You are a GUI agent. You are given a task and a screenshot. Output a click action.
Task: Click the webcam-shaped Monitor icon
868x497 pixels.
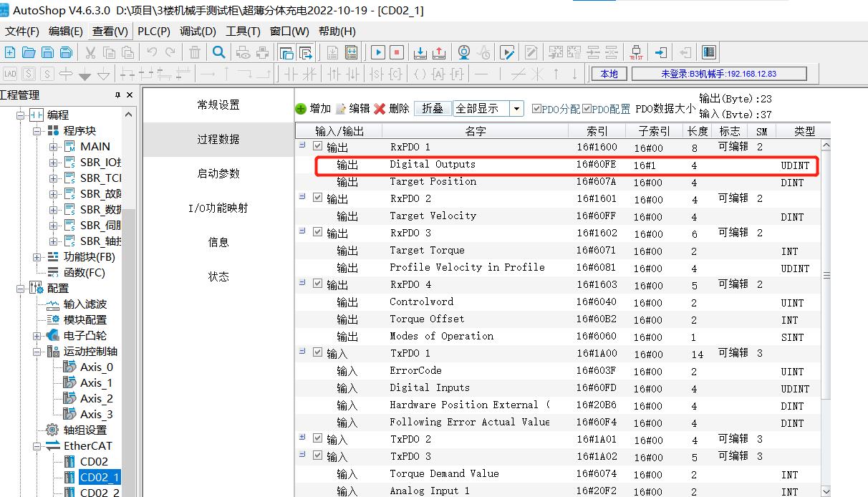(x=464, y=52)
